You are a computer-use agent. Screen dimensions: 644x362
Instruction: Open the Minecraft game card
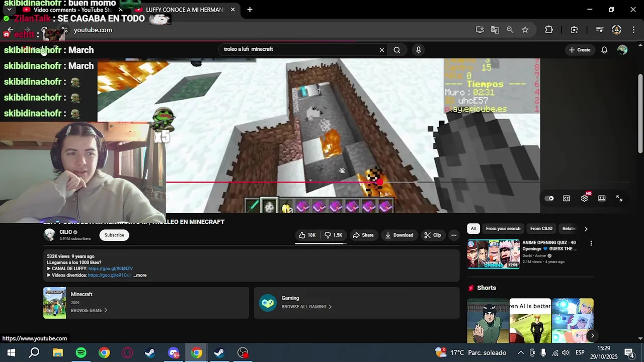tap(146, 303)
